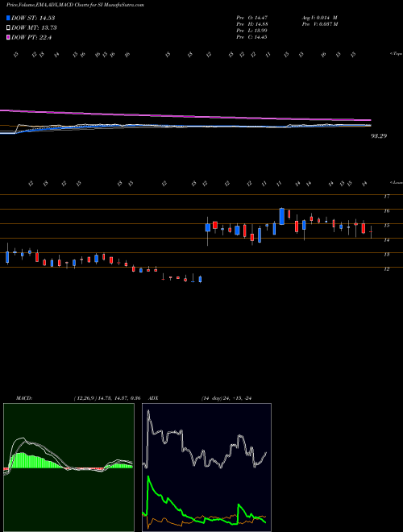Select the 'DOW PT: 22.4' legend label

tap(31, 37)
